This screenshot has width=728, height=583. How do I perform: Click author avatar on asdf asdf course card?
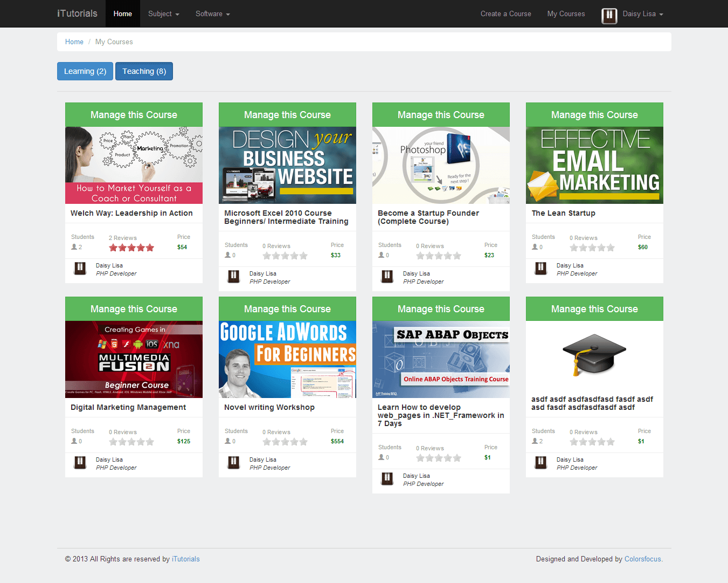(x=541, y=462)
